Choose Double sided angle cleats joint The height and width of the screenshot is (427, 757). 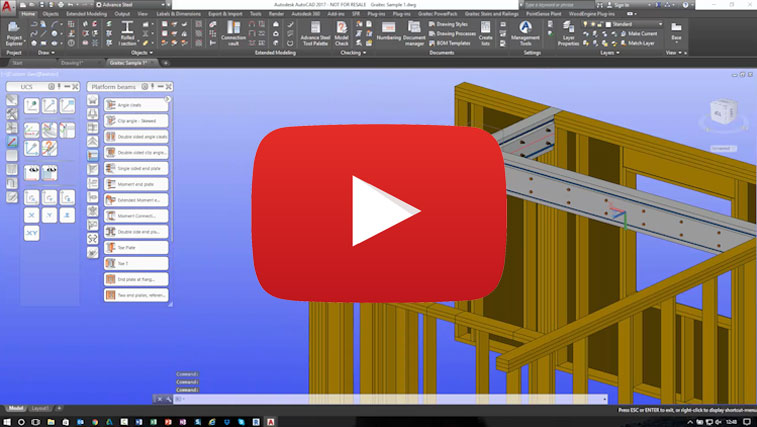[x=136, y=137]
